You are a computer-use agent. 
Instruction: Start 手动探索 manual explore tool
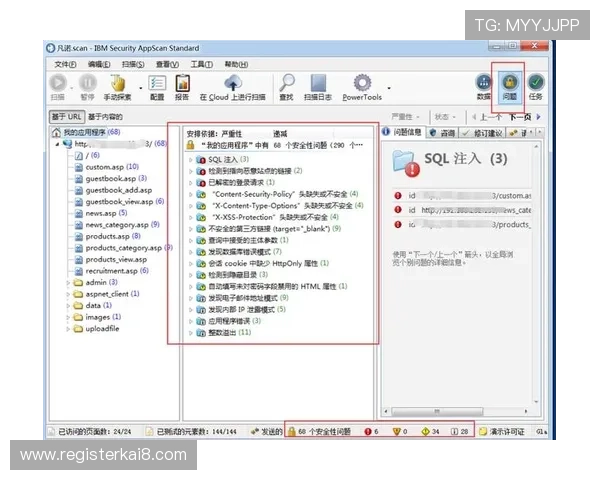coord(118,83)
